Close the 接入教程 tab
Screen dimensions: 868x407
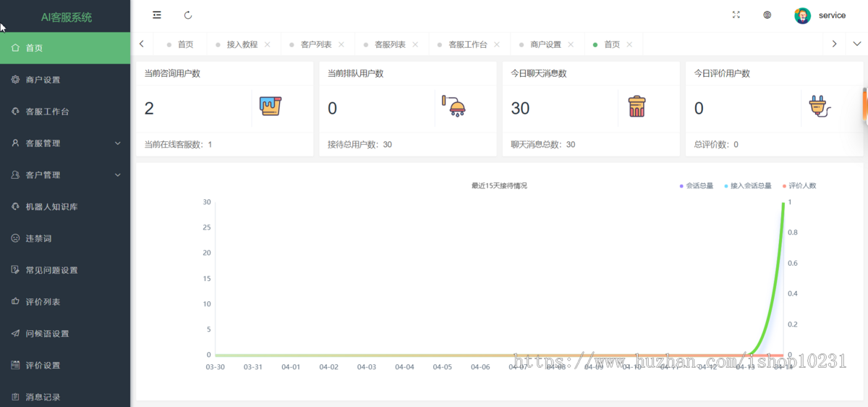click(268, 45)
